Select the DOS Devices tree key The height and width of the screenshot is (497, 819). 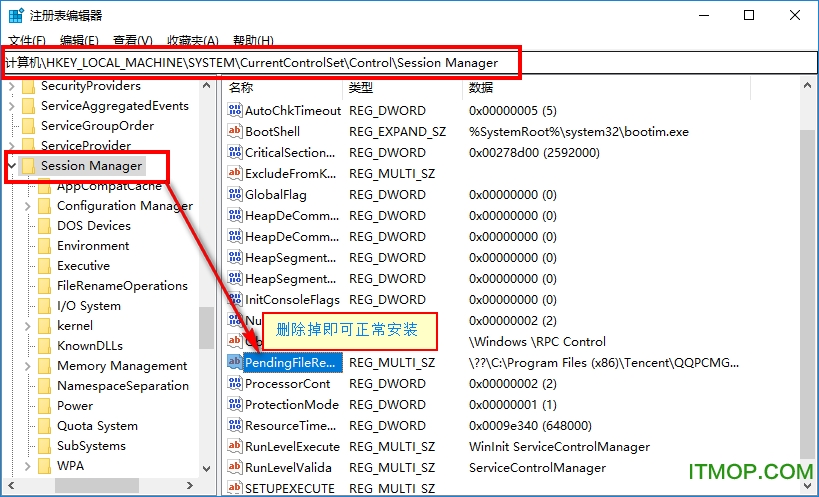point(93,226)
